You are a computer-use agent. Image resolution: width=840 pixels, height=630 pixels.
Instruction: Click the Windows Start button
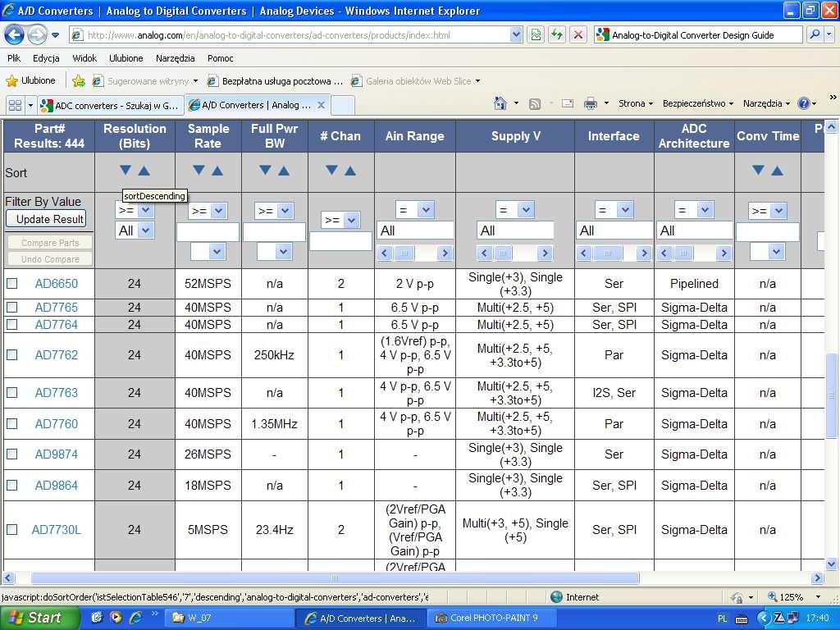(x=39, y=618)
